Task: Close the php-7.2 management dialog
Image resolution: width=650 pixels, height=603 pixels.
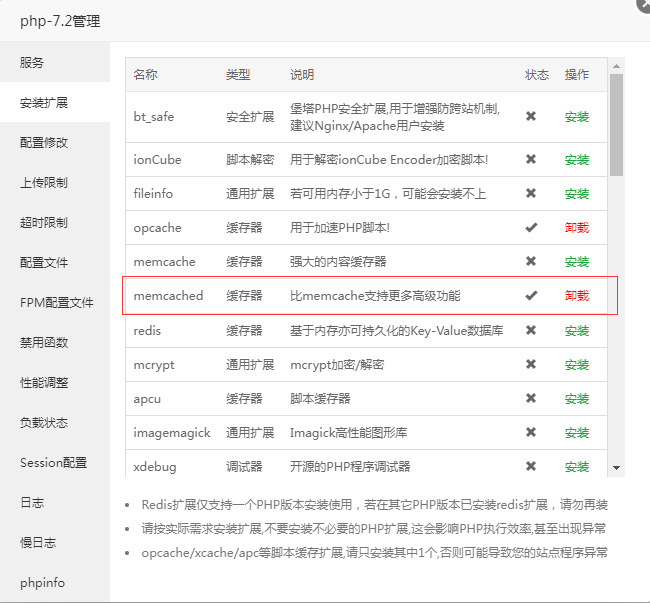Action: 645,5
